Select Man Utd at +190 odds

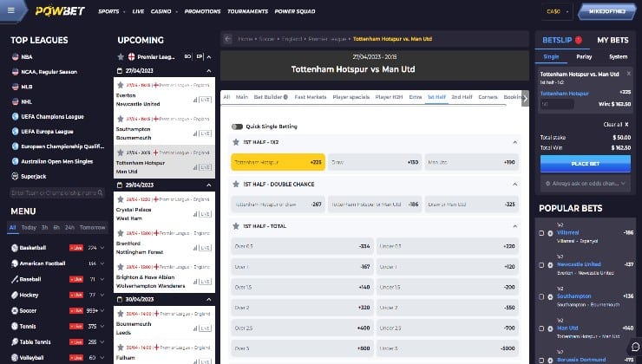tap(472, 162)
